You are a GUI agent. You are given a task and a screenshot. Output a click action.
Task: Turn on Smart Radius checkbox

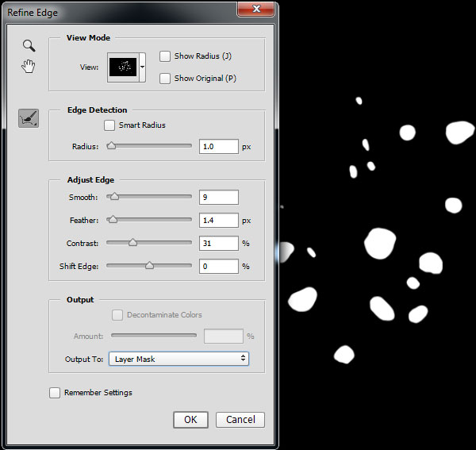point(109,125)
